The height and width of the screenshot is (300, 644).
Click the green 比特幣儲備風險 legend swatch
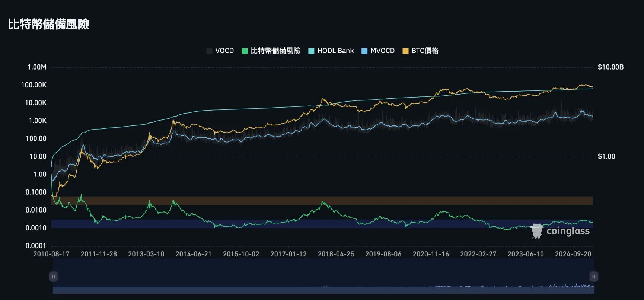(245, 51)
